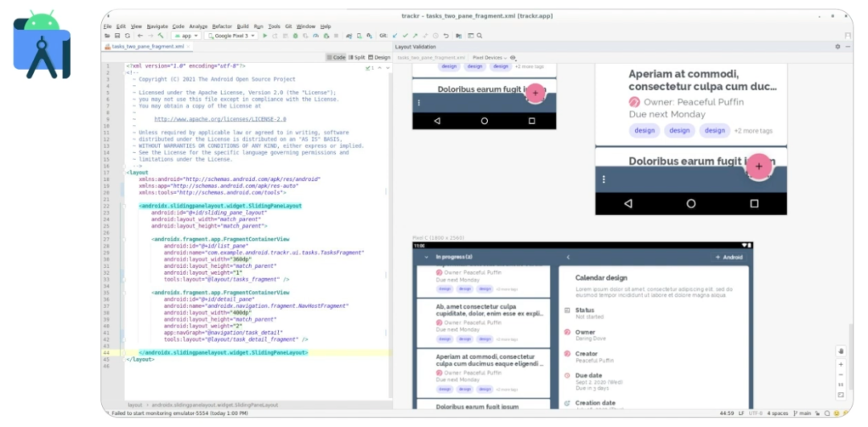868x427 pixels.
Task: Click the Save All toolbar icon
Action: point(117,36)
